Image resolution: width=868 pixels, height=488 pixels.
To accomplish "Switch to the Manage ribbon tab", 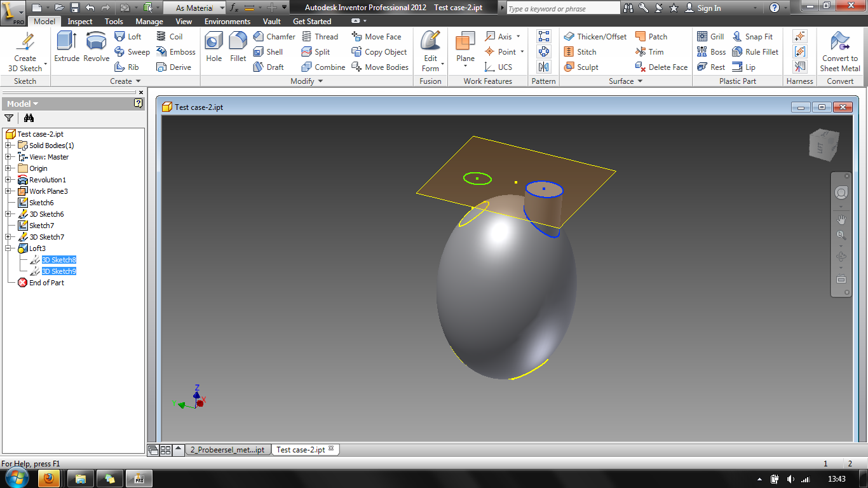I will (x=149, y=21).
